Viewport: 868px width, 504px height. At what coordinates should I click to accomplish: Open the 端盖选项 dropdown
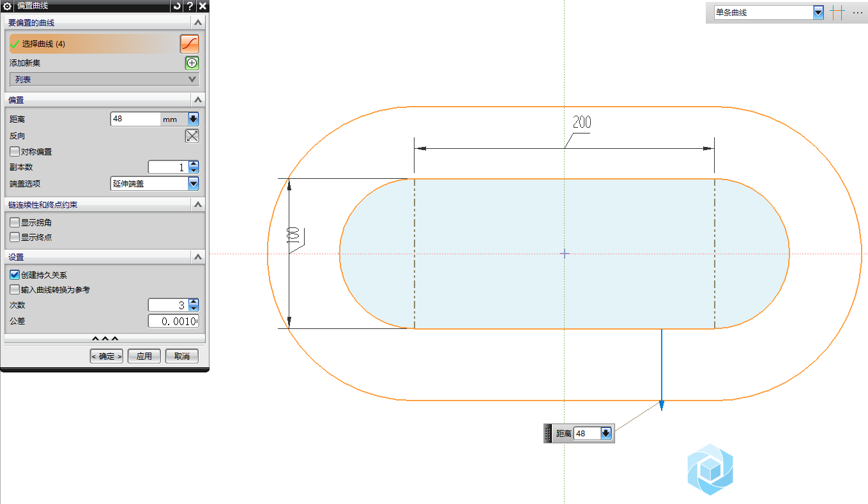coord(194,183)
